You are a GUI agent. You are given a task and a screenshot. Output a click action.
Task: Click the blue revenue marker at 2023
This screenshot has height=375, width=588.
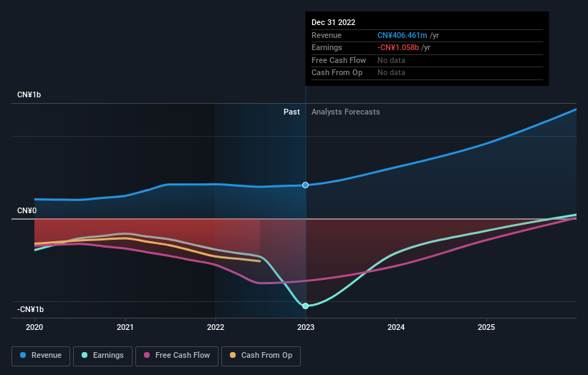pos(305,185)
